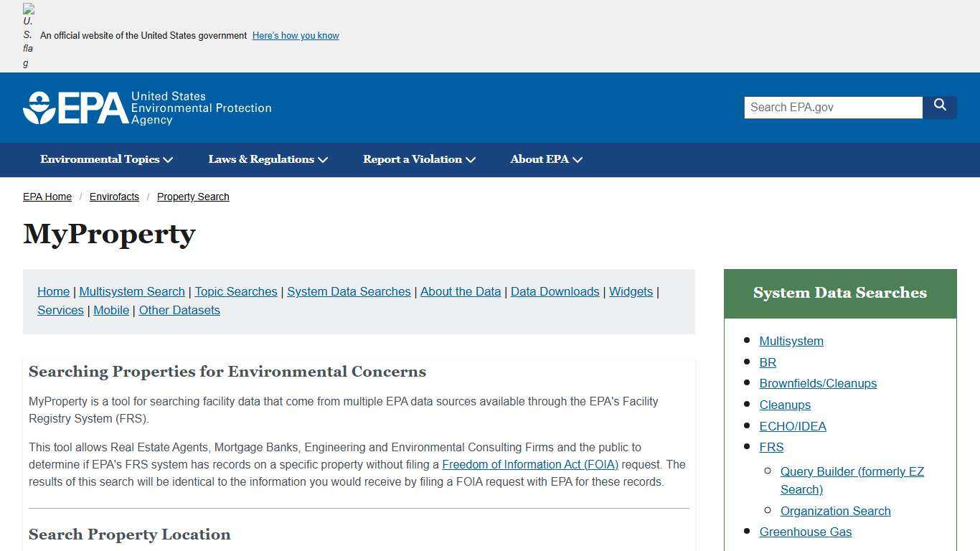Open the ECHO/IDEA search link

pos(793,426)
